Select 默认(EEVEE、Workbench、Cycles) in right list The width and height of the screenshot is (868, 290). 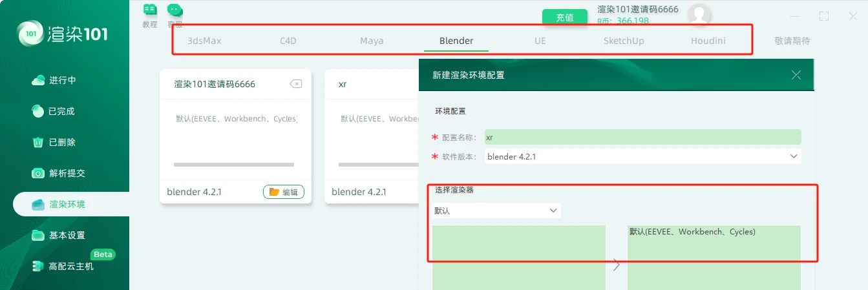[692, 232]
